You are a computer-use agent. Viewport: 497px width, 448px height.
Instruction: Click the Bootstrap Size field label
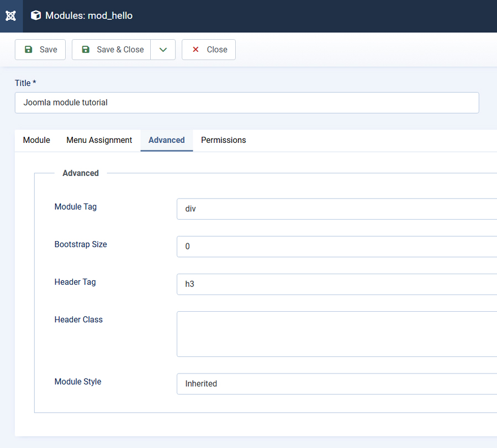[x=81, y=244]
